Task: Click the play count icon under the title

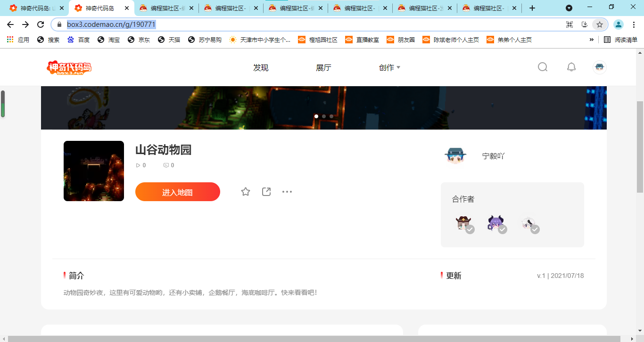Action: tap(138, 165)
